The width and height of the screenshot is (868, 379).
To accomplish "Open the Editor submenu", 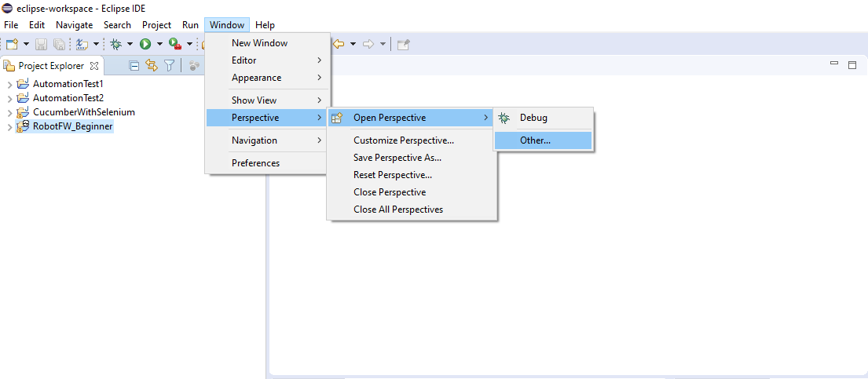I will (x=267, y=60).
